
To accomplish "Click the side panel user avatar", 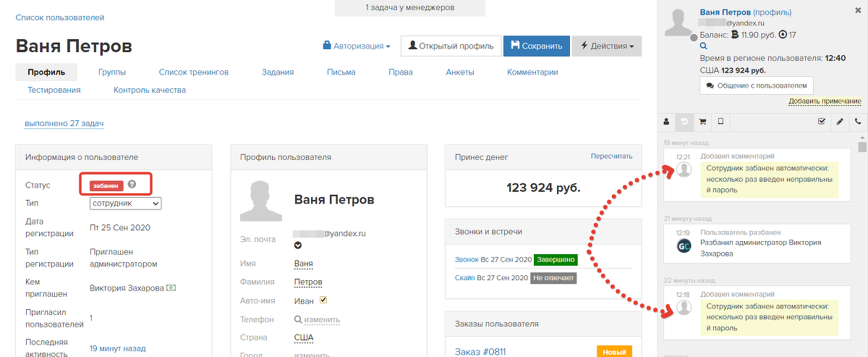I will click(678, 23).
